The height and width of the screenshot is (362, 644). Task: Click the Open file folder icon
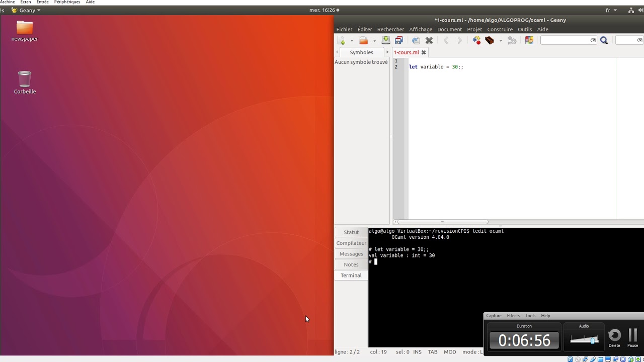[x=363, y=41]
